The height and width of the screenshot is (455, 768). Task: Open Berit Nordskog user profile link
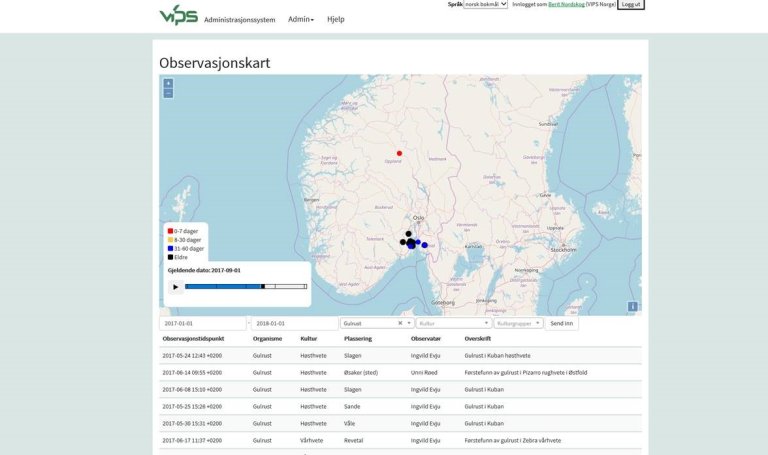(566, 4)
